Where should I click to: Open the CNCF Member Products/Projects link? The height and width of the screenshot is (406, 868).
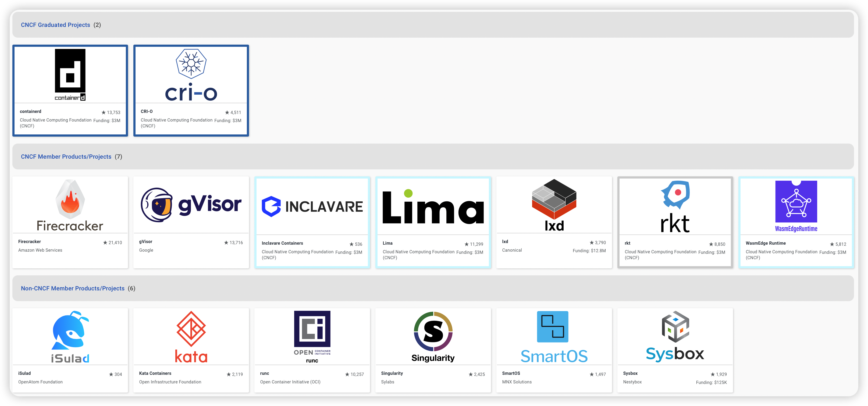click(66, 157)
